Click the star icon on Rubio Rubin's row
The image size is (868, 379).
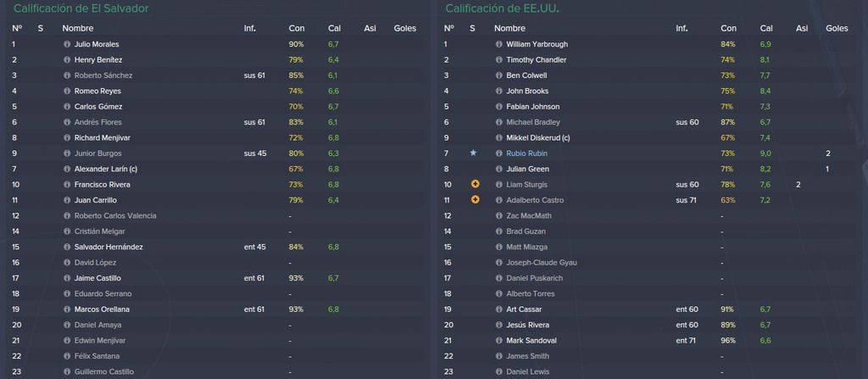click(x=473, y=153)
